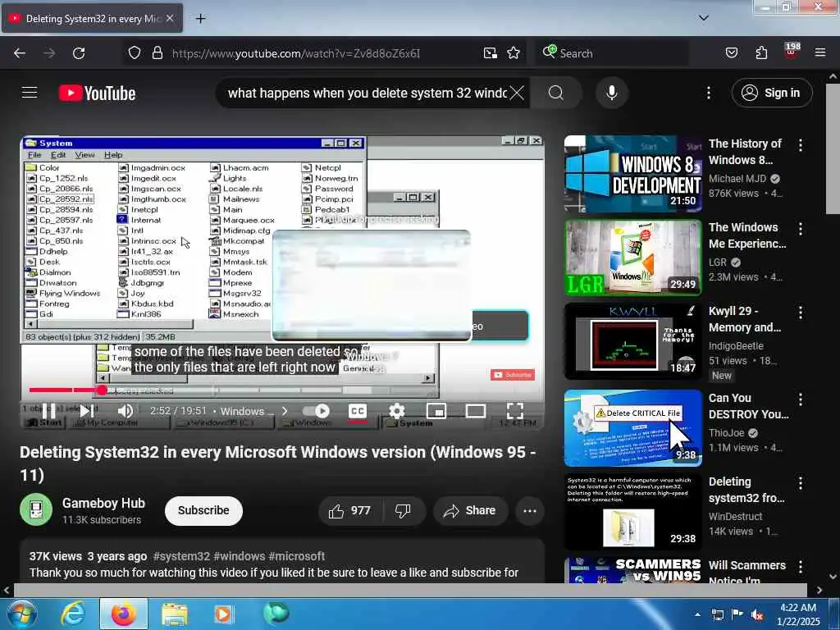The width and height of the screenshot is (840, 630).
Task: Open options for Windows Me Experience video
Action: [x=801, y=229]
